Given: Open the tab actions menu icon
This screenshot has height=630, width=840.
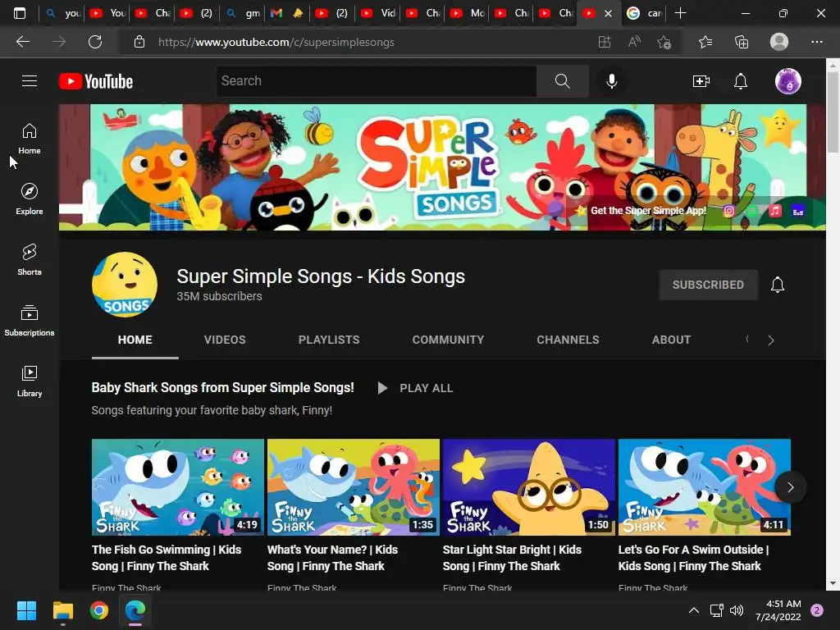Looking at the screenshot, I should (20, 13).
